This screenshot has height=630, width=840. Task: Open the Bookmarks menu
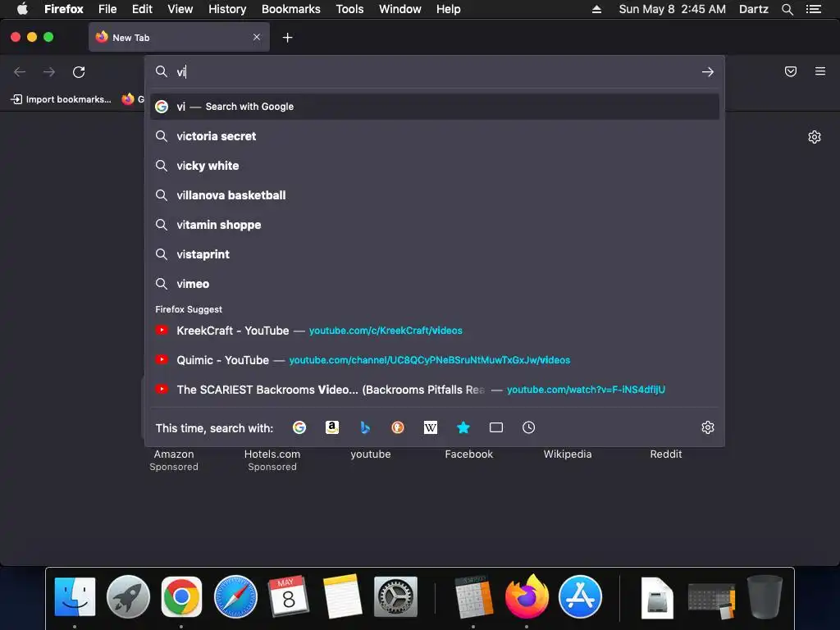(291, 9)
